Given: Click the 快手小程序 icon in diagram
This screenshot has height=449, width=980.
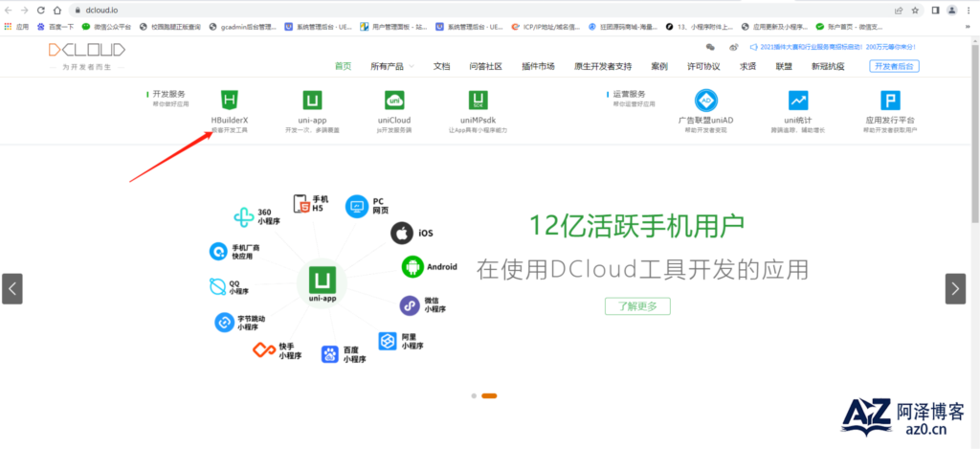Looking at the screenshot, I should (264, 350).
